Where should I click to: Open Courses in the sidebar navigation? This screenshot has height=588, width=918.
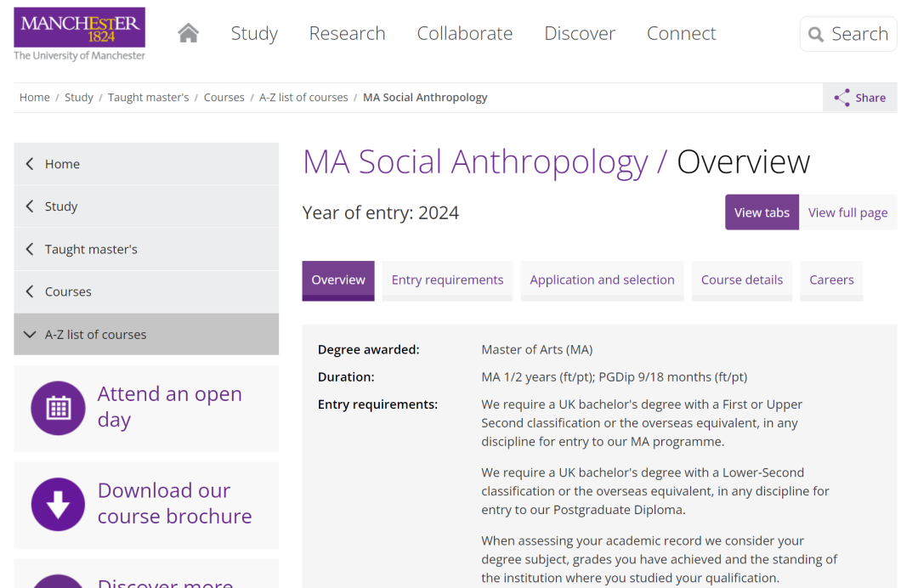point(146,291)
